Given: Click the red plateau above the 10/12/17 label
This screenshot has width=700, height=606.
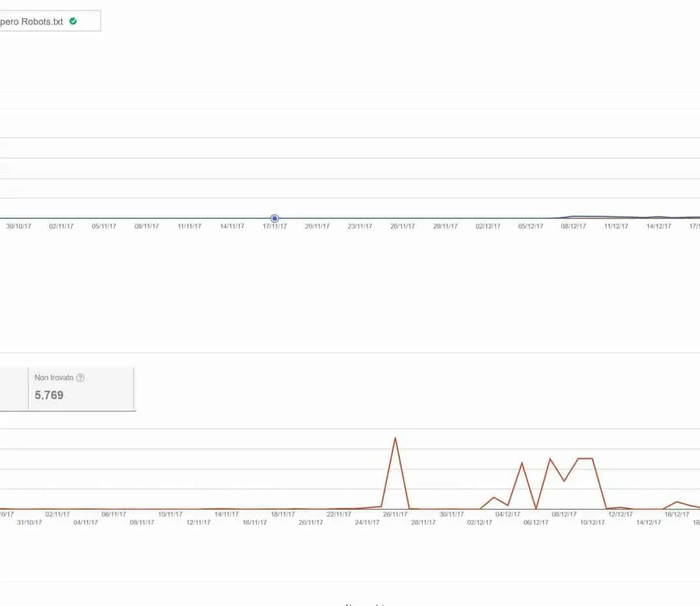Looking at the screenshot, I should [x=585, y=458].
